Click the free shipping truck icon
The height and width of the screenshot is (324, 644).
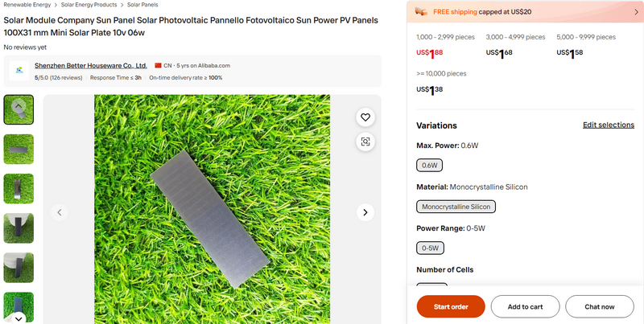421,12
